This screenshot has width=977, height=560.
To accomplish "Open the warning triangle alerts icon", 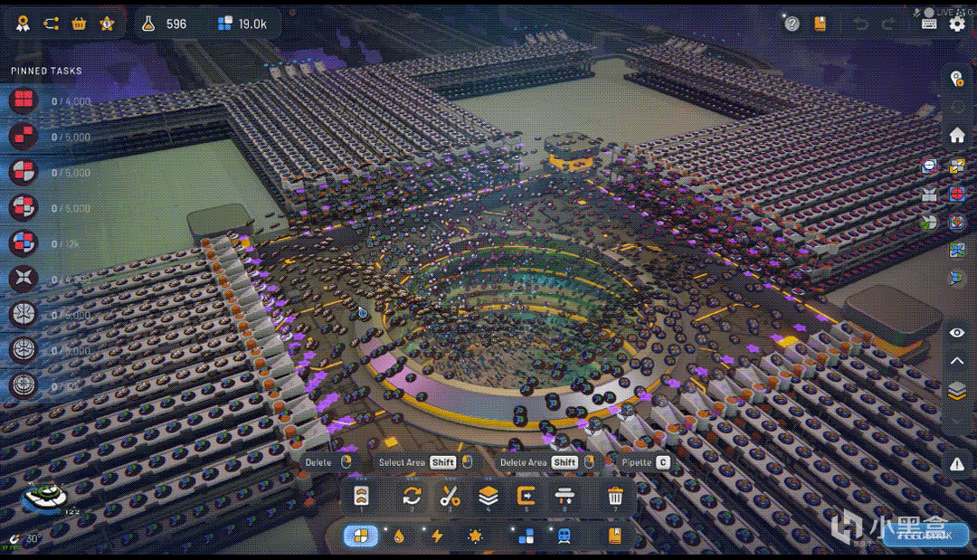I will point(957,464).
